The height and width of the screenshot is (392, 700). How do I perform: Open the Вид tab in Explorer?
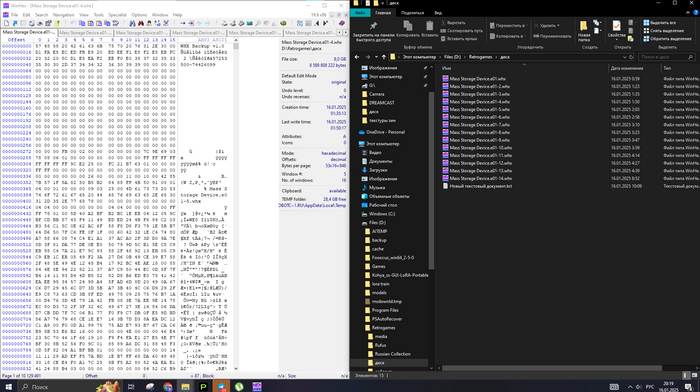pyautogui.click(x=438, y=13)
